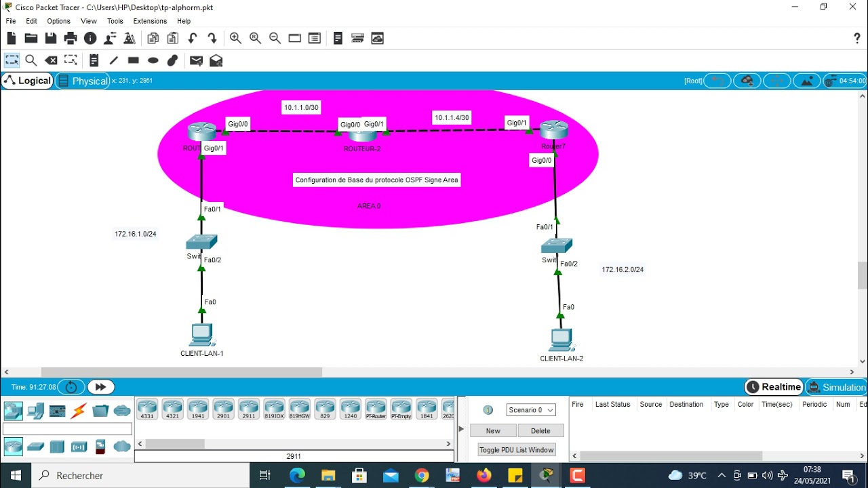Choose the End Devices category icon
Viewport: 868px width, 488px height.
click(x=35, y=411)
